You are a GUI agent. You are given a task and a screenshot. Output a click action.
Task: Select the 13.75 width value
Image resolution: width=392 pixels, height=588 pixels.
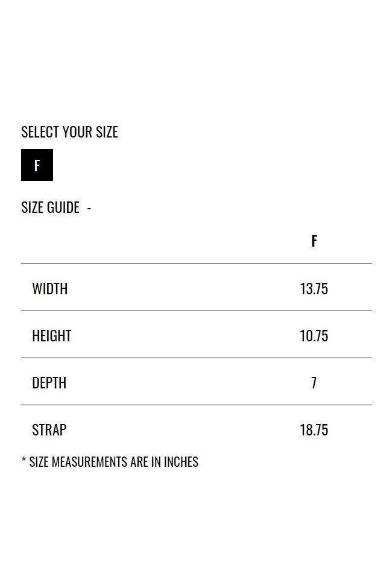(314, 289)
